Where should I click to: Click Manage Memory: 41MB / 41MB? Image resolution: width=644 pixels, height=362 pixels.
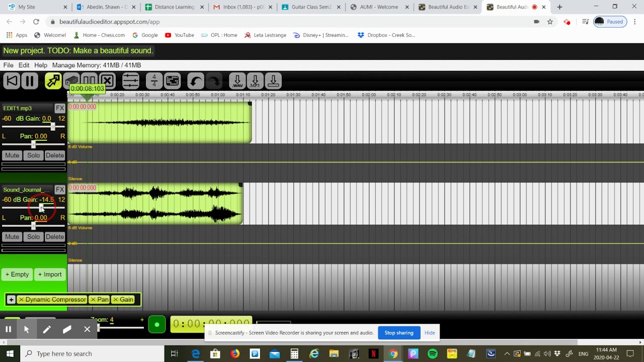97,65
